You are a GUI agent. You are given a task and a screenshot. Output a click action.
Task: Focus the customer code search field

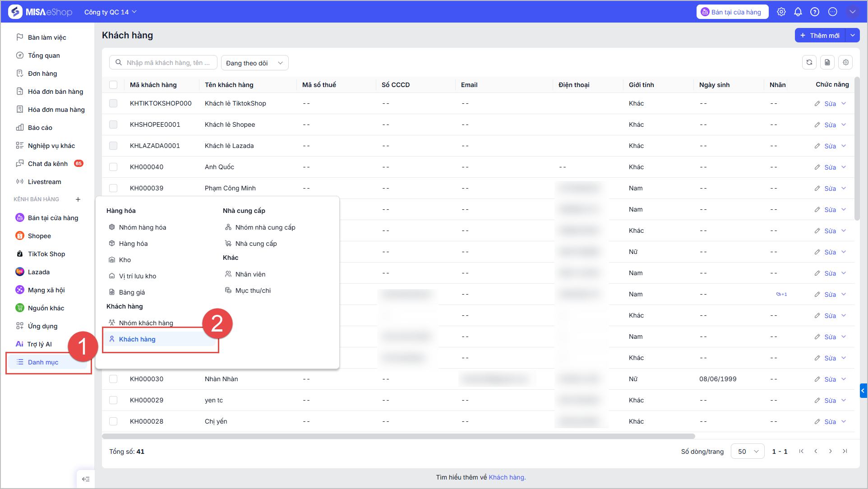(163, 63)
